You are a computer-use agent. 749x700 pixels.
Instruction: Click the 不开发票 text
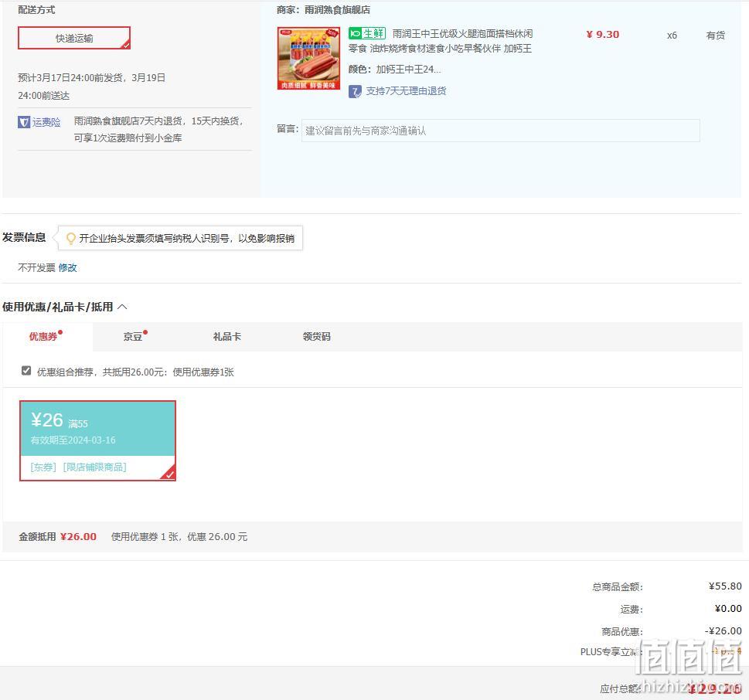pos(37,268)
